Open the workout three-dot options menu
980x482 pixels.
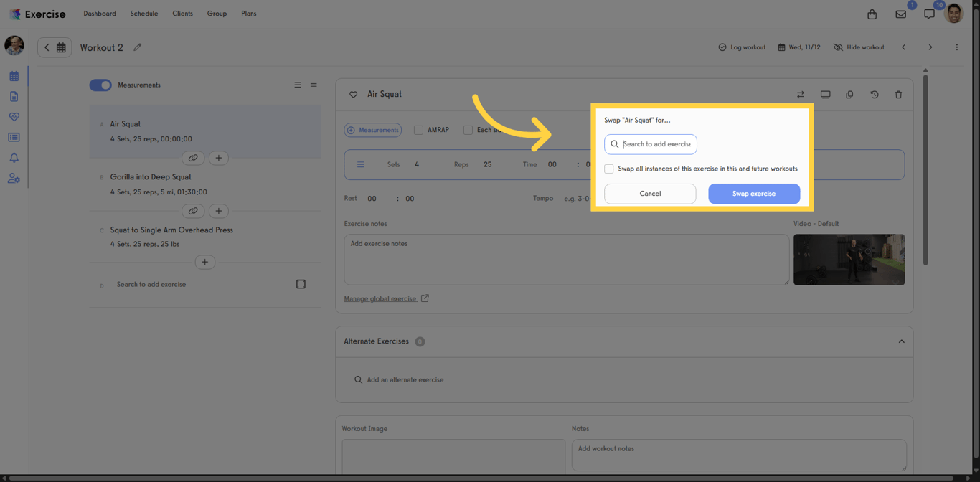coord(956,47)
